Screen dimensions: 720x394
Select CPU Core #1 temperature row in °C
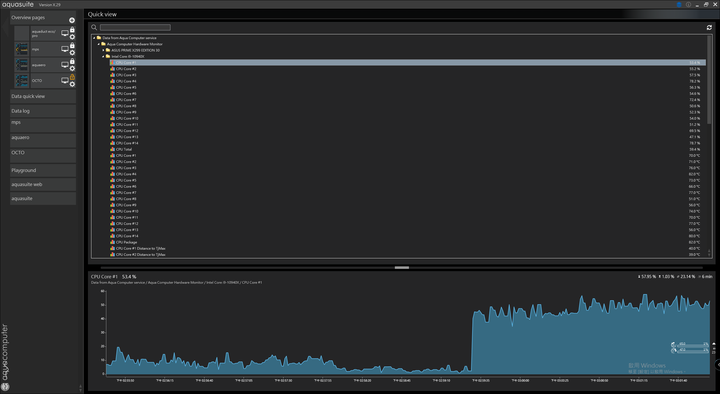pos(408,156)
